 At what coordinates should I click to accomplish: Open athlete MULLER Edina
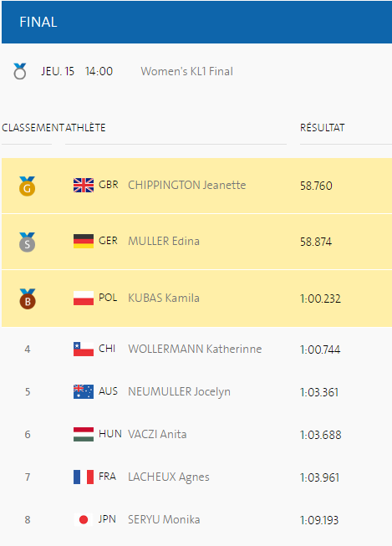click(x=164, y=241)
